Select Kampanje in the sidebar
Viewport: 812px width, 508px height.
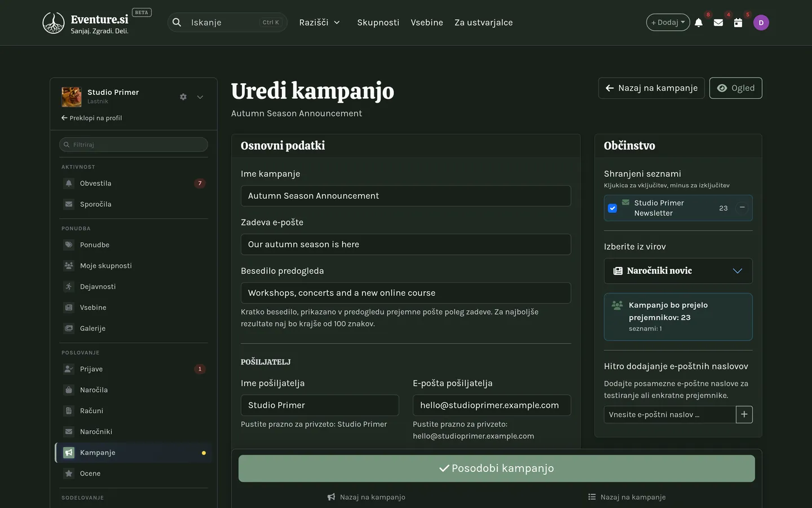click(134, 453)
